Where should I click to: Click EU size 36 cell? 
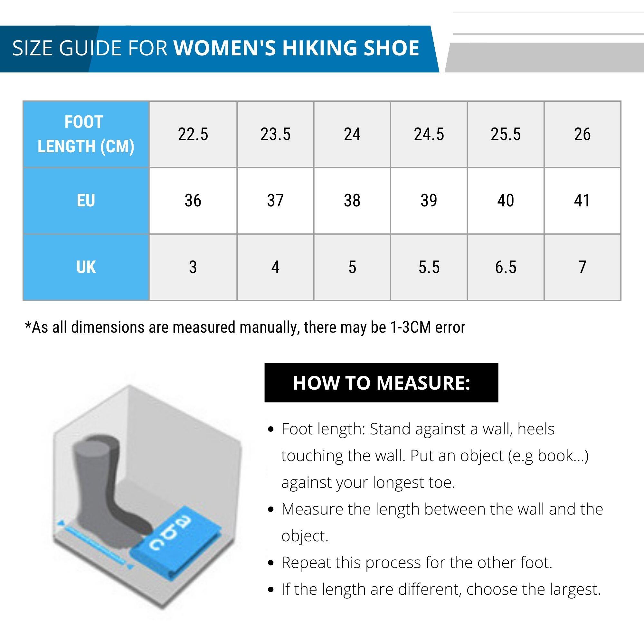[x=193, y=201]
